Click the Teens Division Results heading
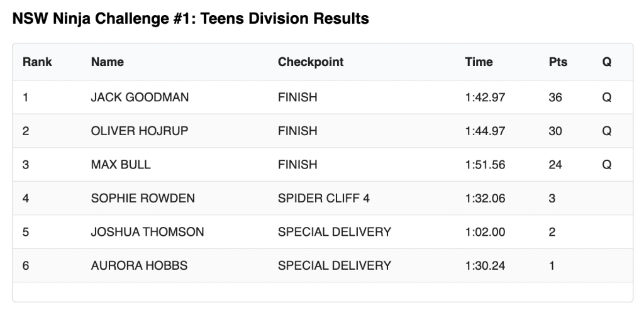 191,19
